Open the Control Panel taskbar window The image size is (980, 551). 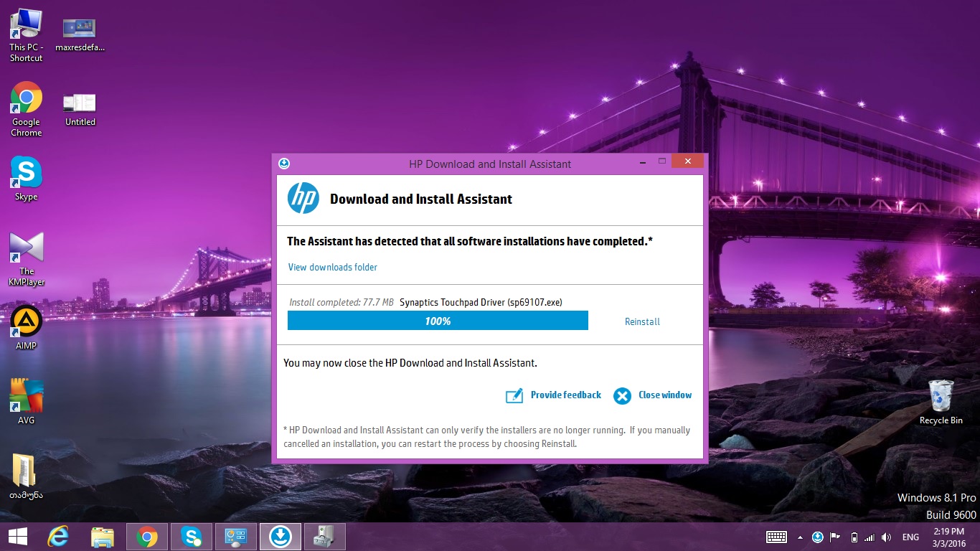[236, 537]
